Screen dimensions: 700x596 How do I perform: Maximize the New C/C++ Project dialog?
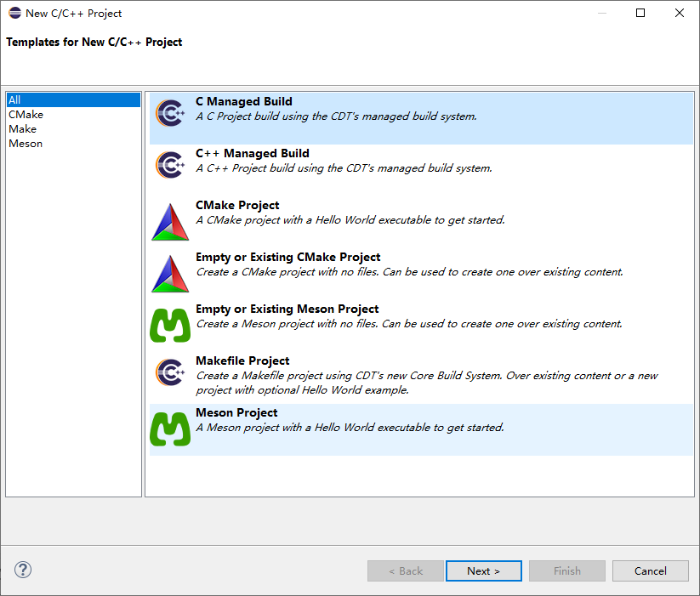click(x=640, y=13)
